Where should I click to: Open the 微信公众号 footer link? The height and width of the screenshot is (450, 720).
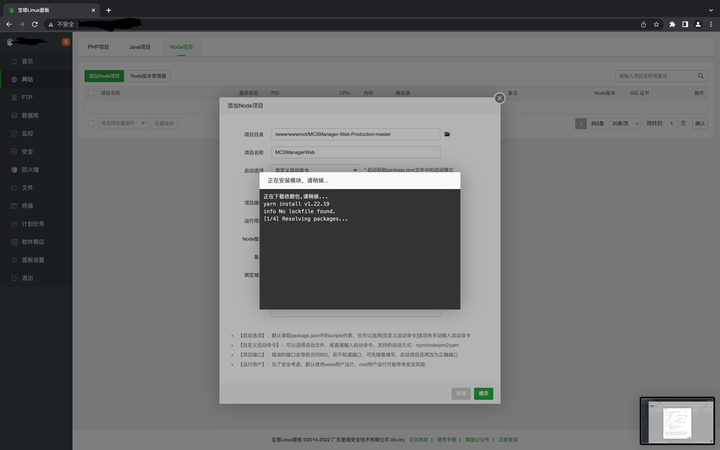477,440
